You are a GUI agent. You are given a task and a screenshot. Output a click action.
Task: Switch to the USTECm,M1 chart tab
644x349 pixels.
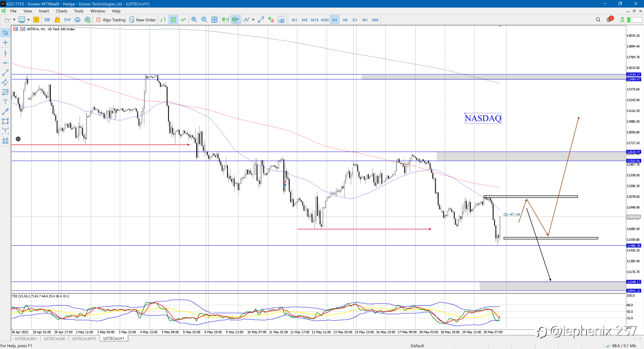point(25,338)
